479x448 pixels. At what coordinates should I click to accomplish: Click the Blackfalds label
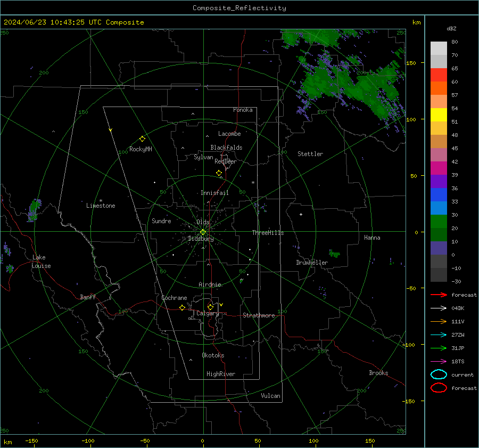(226, 148)
